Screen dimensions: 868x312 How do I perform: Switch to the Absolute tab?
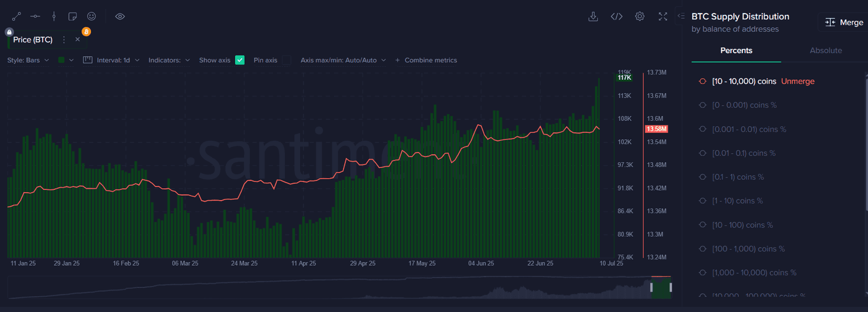coord(826,50)
